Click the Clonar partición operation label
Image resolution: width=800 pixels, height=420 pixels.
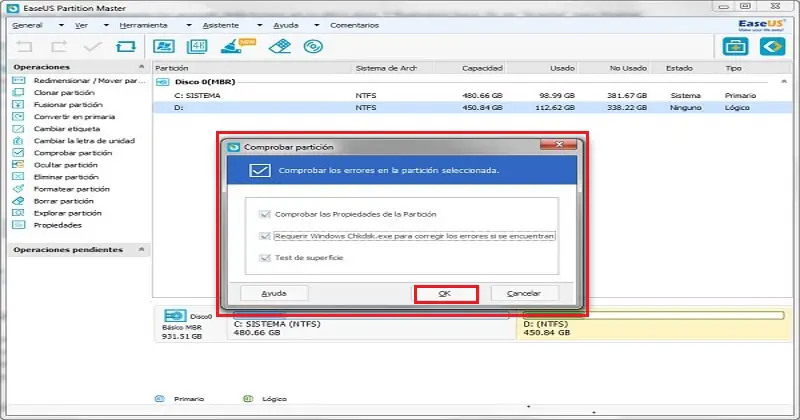(64, 92)
